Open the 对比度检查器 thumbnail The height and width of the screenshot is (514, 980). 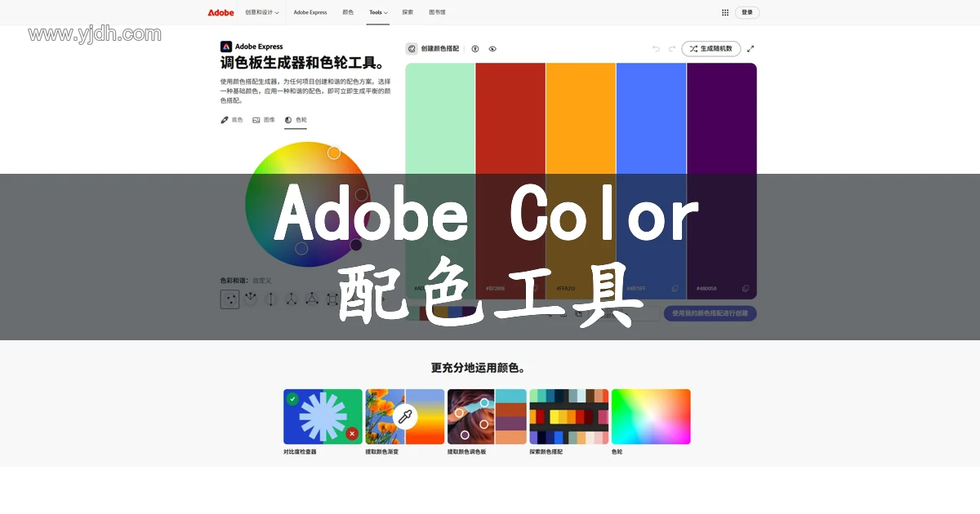coord(323,417)
